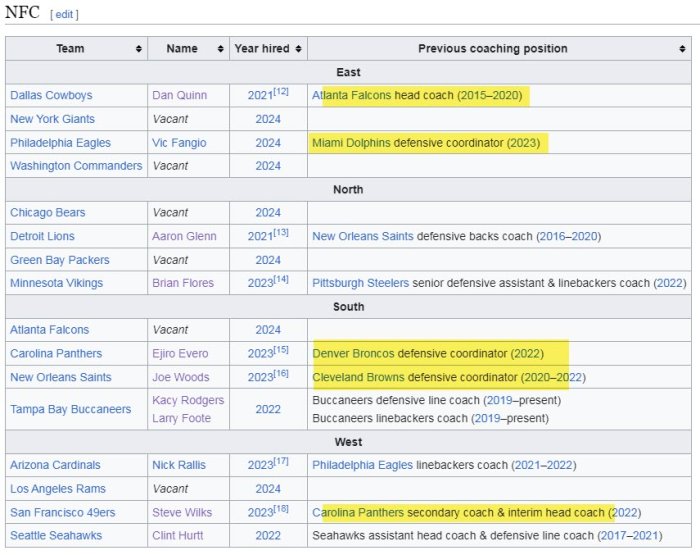Open Nick Rallis's page
The height and width of the screenshot is (555, 700).
coord(179,465)
